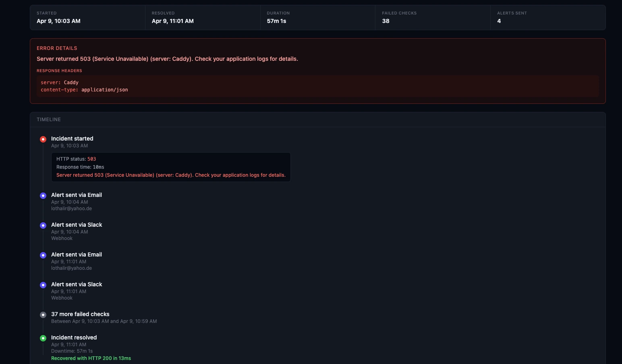Viewport: 622px width, 364px height.
Task: Click the ERROR DETAILS panel header
Action: point(57,48)
